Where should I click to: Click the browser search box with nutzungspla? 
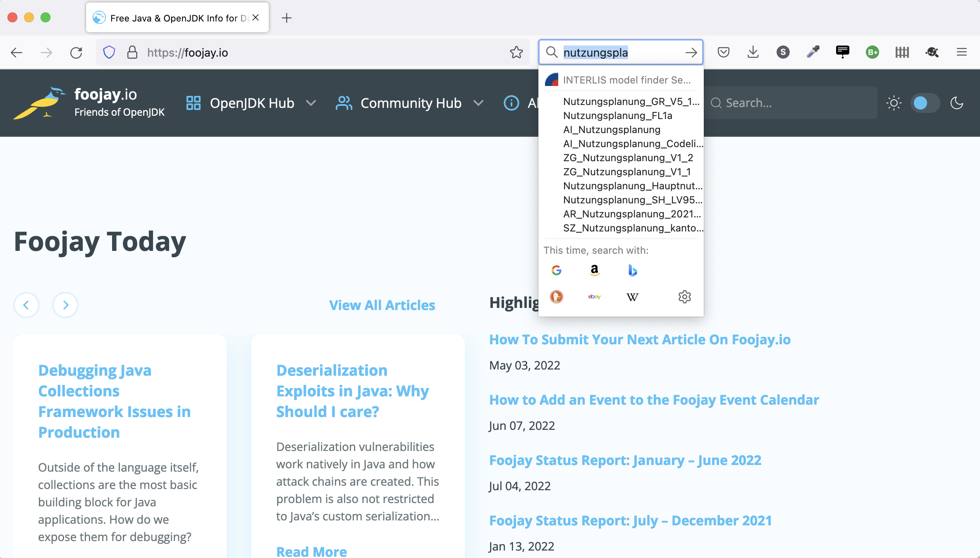[x=620, y=52]
